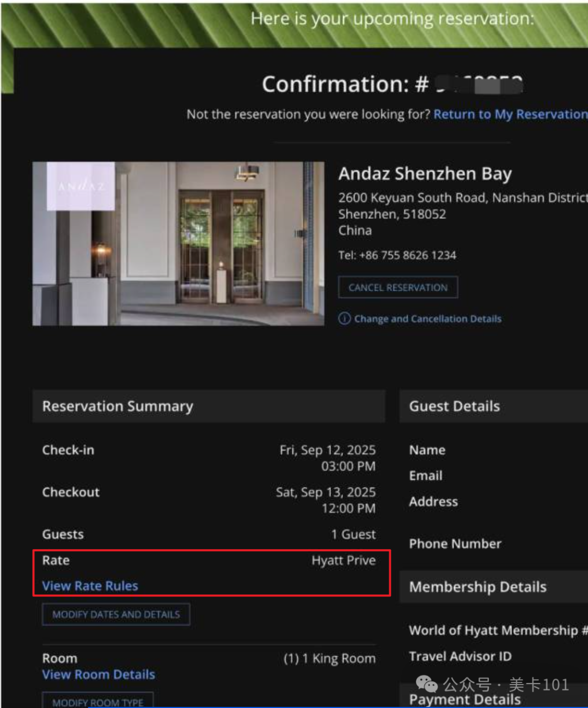This screenshot has width=588, height=708.
Task: Open the View Room Details link
Action: [x=99, y=675]
